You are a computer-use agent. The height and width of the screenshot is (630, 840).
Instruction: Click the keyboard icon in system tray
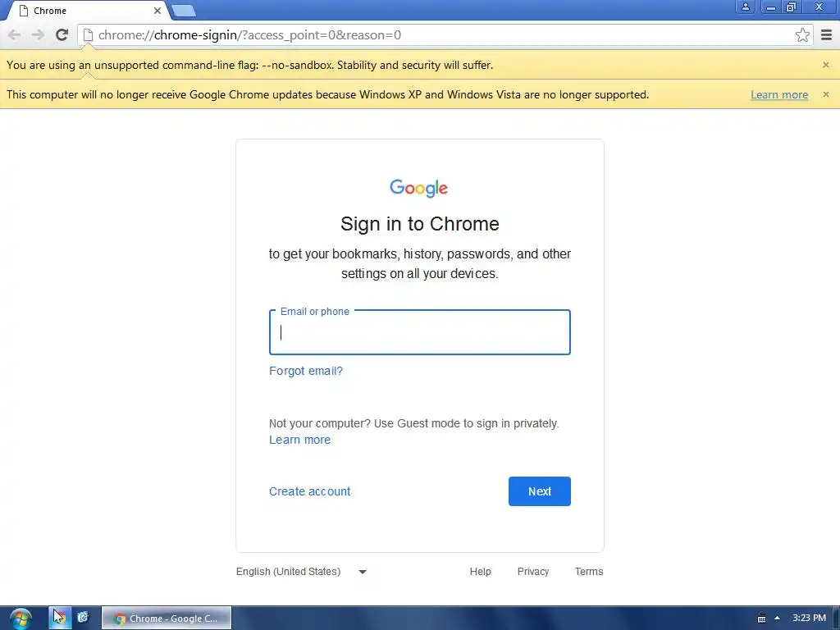761,619
